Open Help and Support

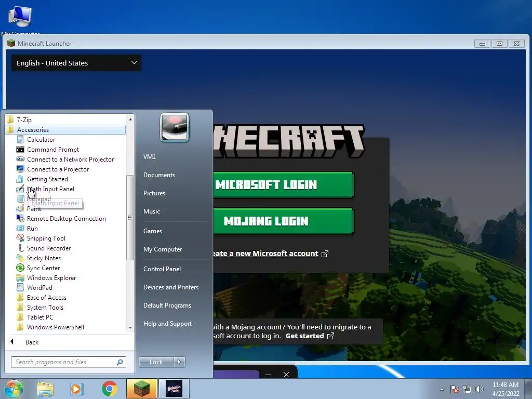coord(167,324)
